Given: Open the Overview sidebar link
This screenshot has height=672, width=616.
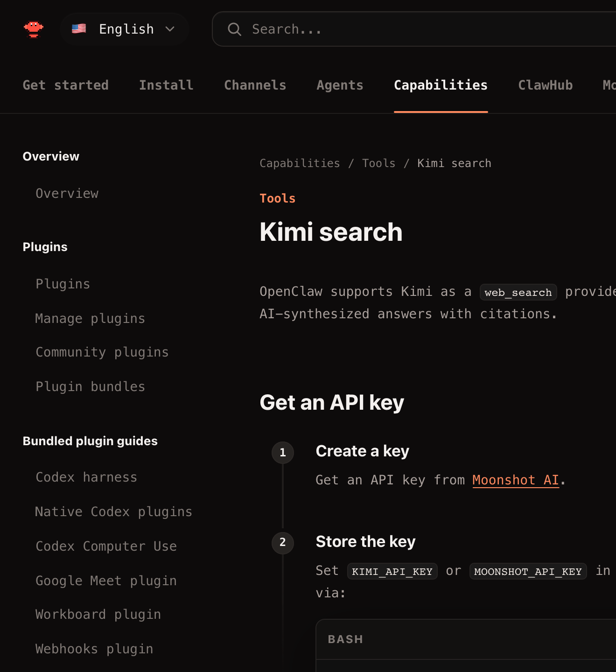Looking at the screenshot, I should [67, 193].
